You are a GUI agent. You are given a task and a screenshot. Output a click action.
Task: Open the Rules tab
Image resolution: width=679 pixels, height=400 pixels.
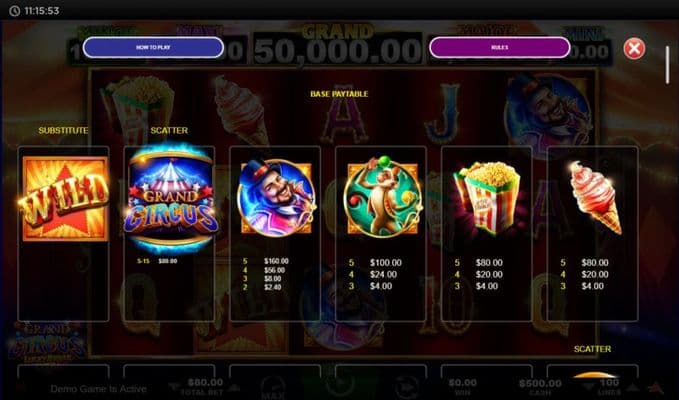click(x=500, y=48)
